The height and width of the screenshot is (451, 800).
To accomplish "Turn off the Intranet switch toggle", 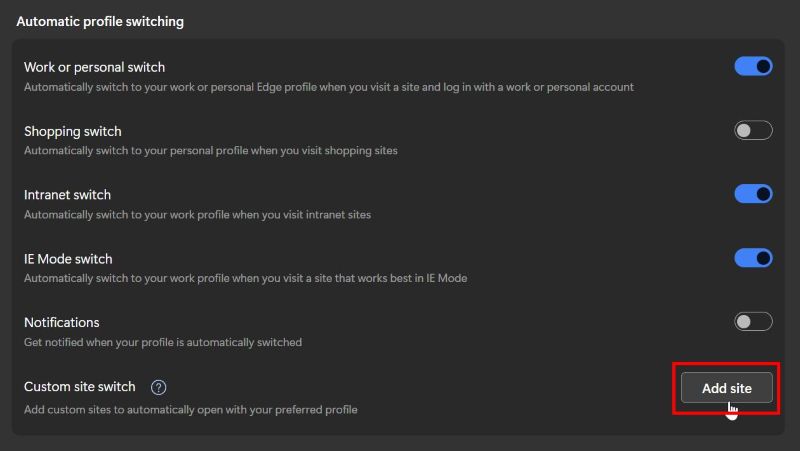I will tap(753, 194).
